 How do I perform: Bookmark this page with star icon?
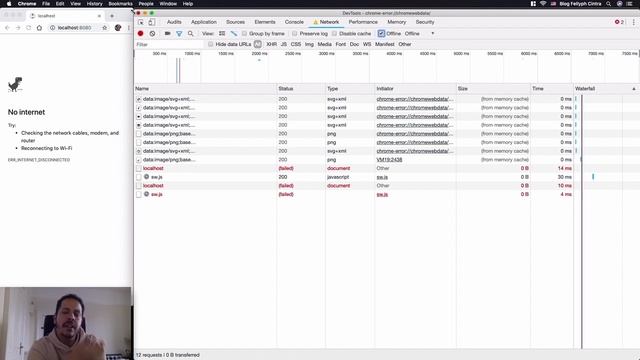tap(105, 28)
